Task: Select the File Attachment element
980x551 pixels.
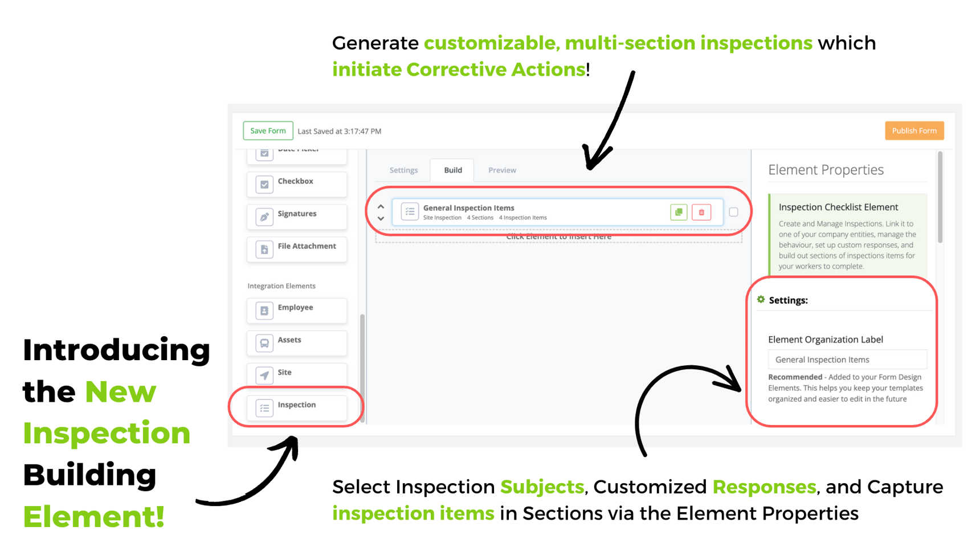Action: (296, 249)
